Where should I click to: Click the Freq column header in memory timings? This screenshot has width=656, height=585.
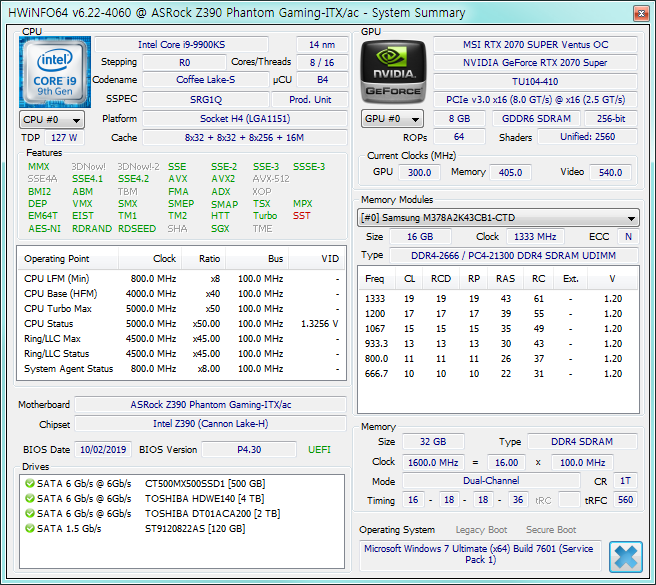(377, 279)
